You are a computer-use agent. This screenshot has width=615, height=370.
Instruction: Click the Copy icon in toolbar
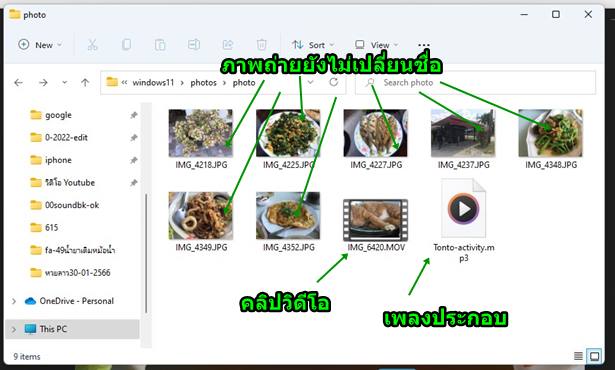point(126,45)
